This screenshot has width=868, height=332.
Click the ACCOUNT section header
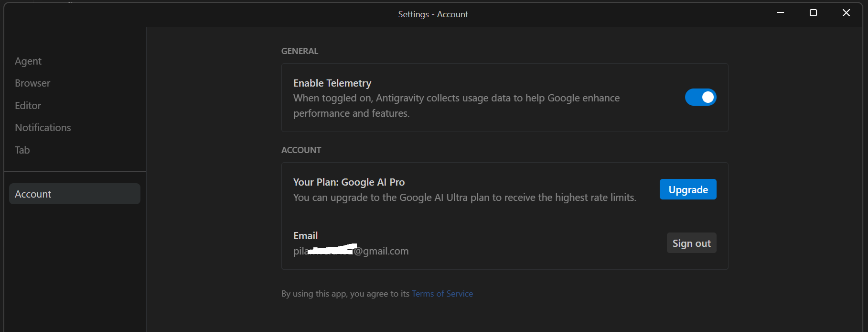pos(301,150)
